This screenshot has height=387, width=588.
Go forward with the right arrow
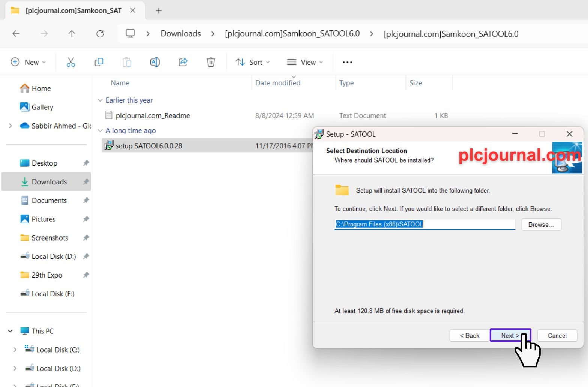[x=44, y=34]
